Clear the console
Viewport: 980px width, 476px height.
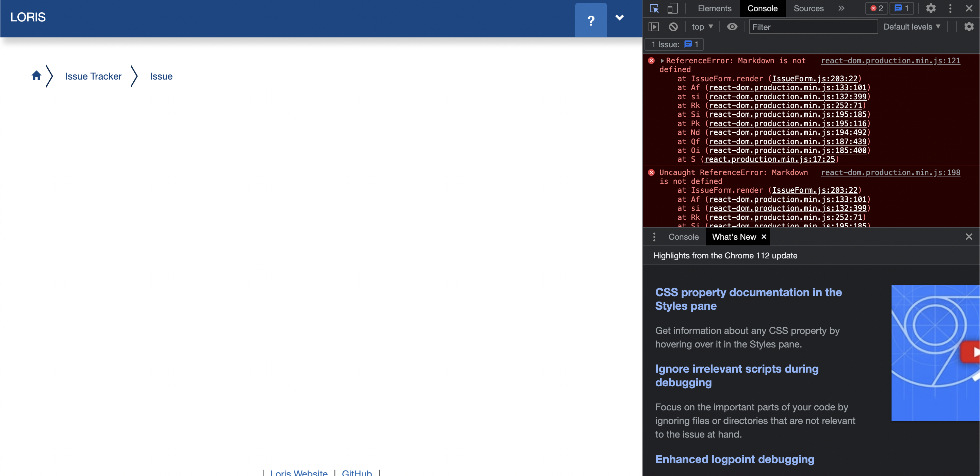click(673, 27)
